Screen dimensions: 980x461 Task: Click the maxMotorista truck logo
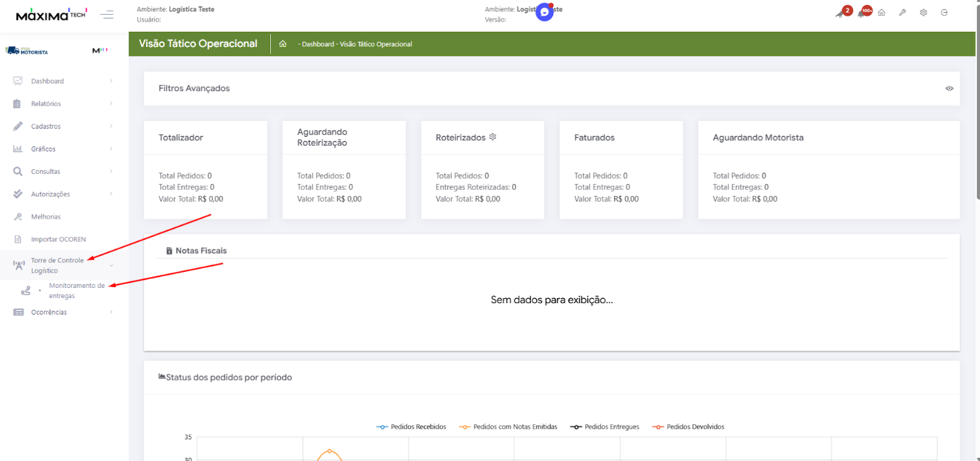click(x=27, y=50)
